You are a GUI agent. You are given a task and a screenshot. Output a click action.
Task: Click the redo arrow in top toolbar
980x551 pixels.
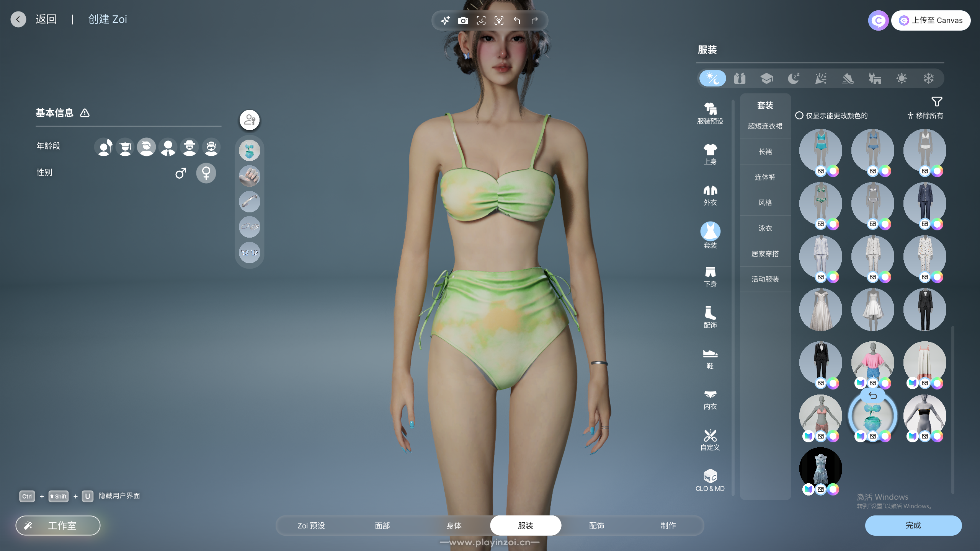(x=535, y=21)
